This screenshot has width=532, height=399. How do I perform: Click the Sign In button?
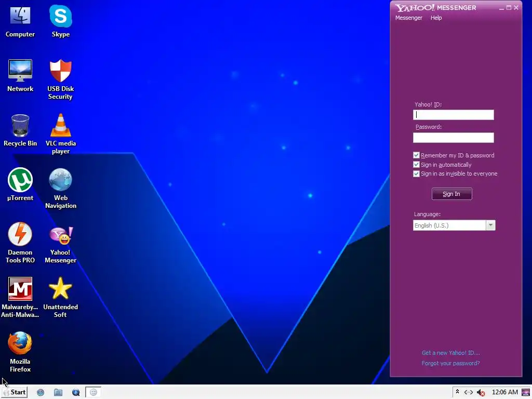451,194
